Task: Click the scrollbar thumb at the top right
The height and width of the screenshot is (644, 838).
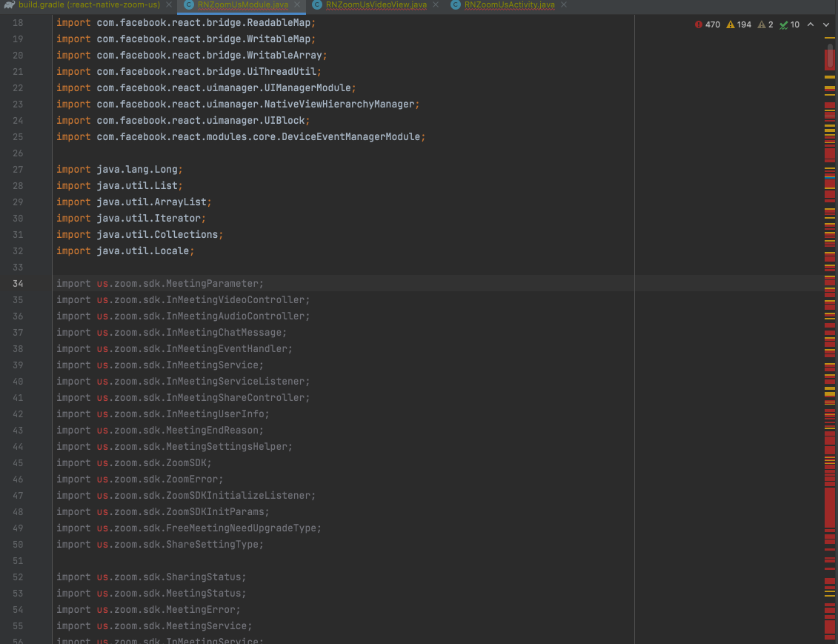Action: point(829,56)
